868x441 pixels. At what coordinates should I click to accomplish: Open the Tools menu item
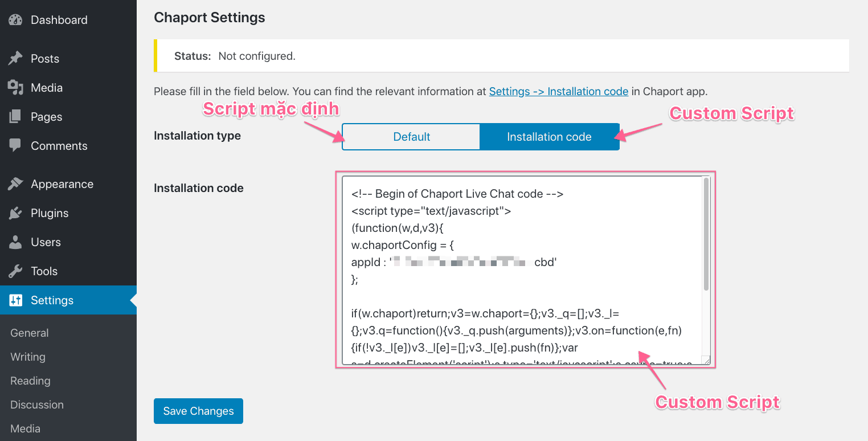coord(68,271)
